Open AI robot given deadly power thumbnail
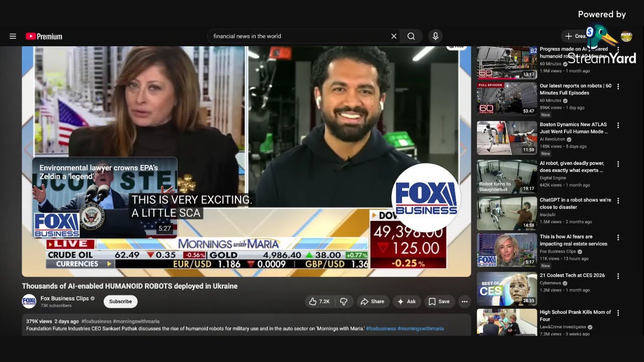The width and height of the screenshot is (644, 362). [x=507, y=176]
